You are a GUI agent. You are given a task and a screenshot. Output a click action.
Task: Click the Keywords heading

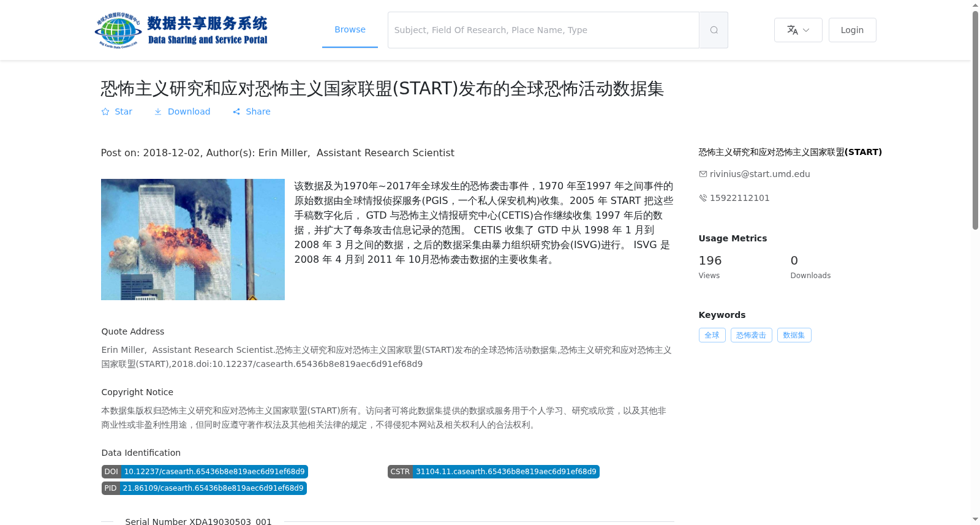(x=722, y=315)
